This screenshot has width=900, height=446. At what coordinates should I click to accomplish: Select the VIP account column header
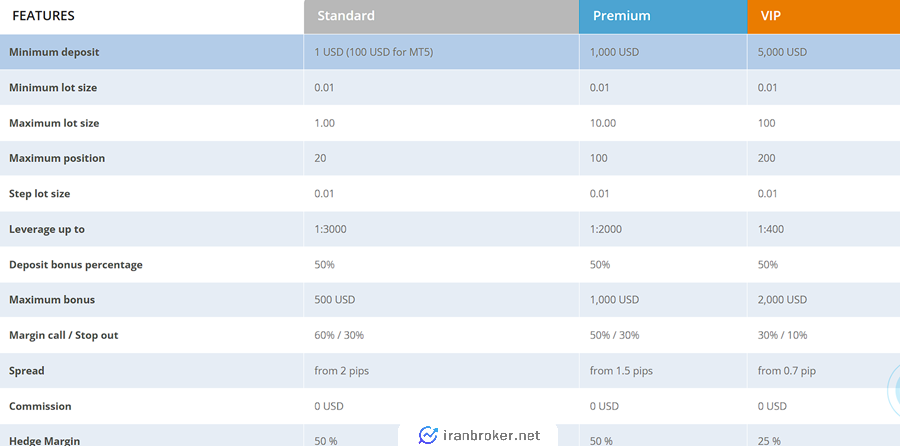click(x=824, y=16)
